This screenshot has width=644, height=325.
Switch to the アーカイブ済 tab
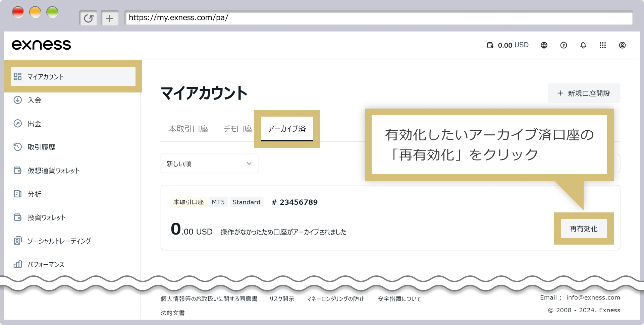point(287,129)
